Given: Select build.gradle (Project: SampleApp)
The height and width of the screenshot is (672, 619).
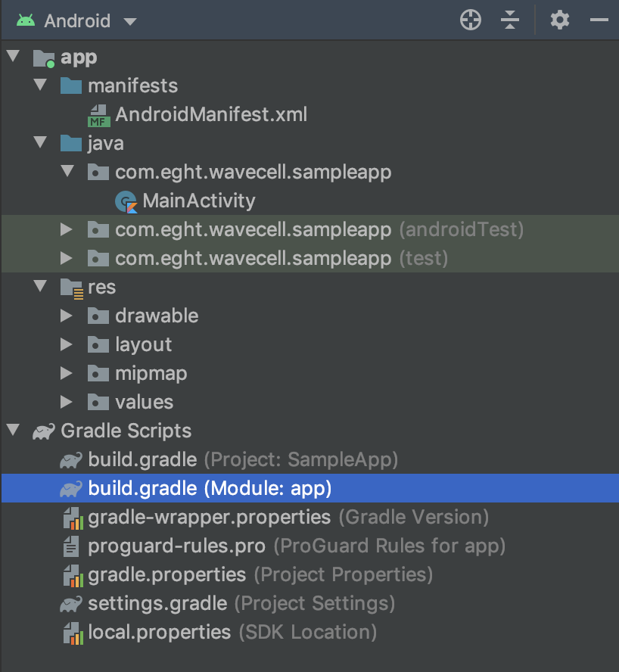Looking at the screenshot, I should (142, 459).
